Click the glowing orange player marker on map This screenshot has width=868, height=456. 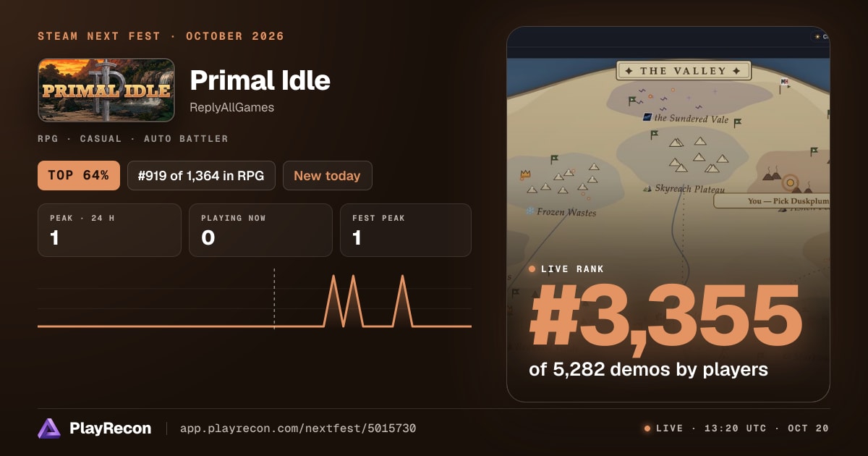(790, 182)
